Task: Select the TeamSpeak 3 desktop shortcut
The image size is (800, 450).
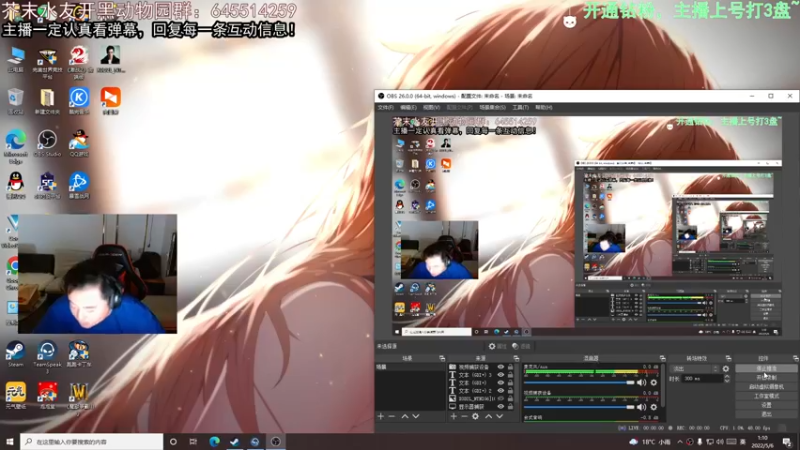Action: coord(47,357)
